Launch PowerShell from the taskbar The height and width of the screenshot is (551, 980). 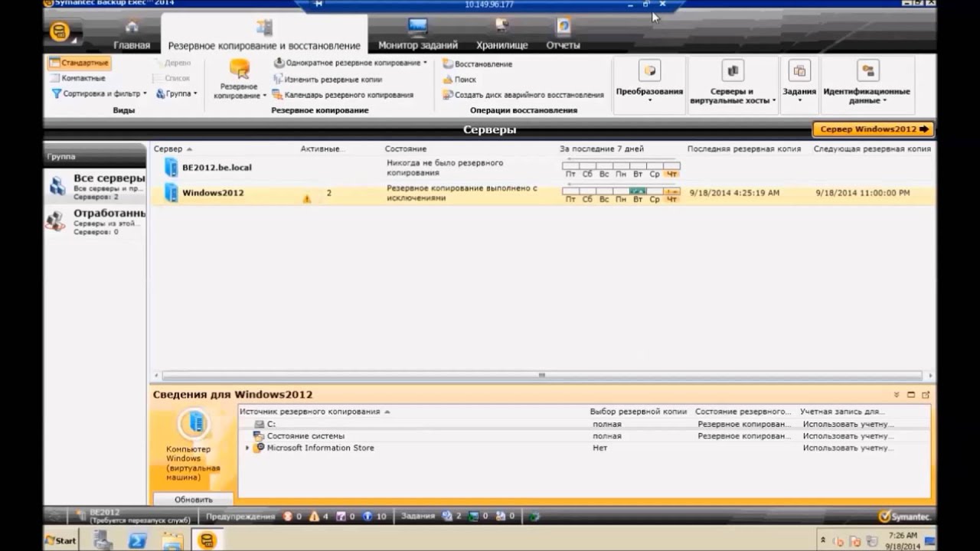point(138,540)
